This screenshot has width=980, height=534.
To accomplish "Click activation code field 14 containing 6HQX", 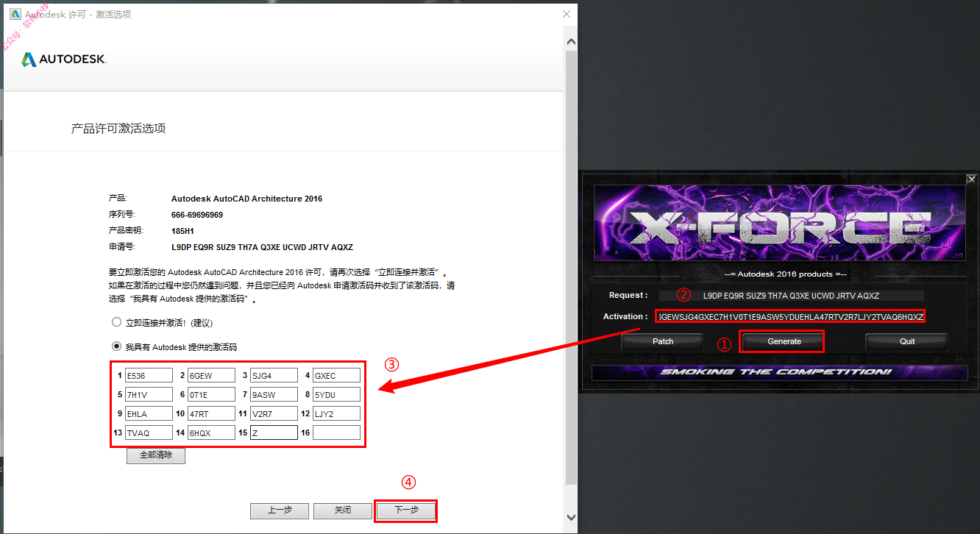I will pos(211,433).
